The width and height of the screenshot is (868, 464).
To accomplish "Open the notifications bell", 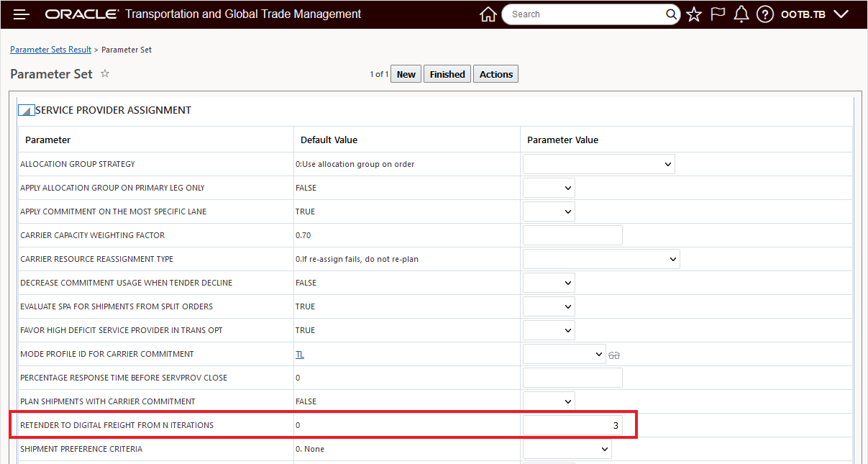I will [x=741, y=14].
